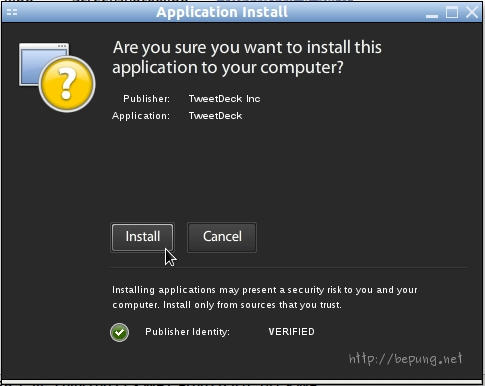Maximize the Application Install window
485x386 pixels.
[452, 13]
